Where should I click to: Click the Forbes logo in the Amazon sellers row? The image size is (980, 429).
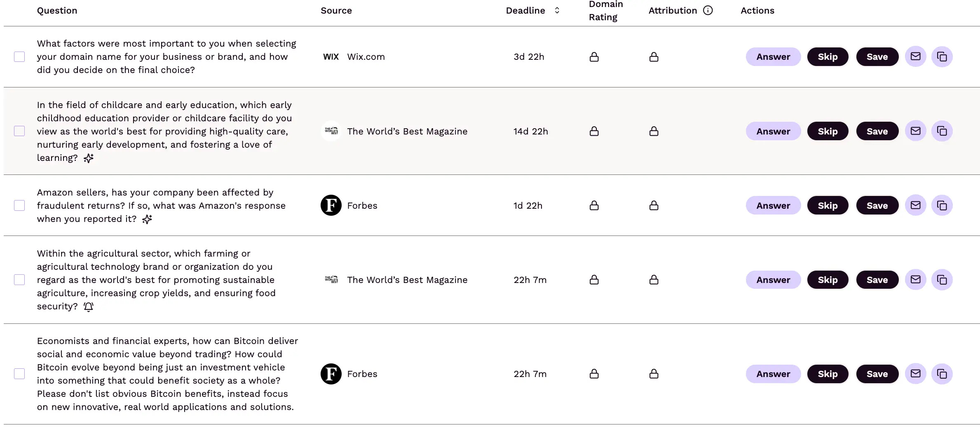coord(331,205)
